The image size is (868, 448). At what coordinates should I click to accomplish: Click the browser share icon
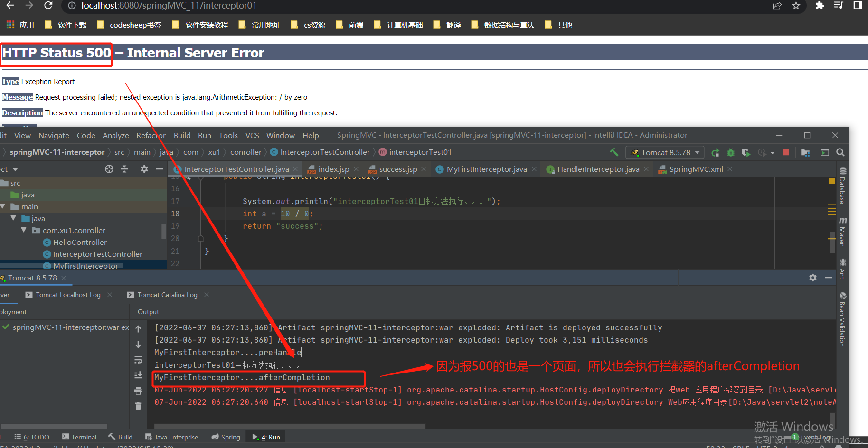click(x=777, y=6)
